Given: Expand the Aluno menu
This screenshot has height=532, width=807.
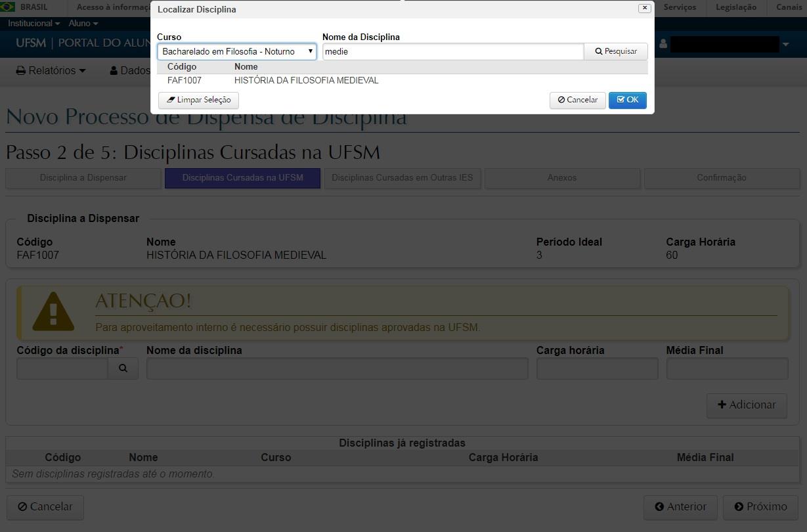Looking at the screenshot, I should click(x=83, y=23).
